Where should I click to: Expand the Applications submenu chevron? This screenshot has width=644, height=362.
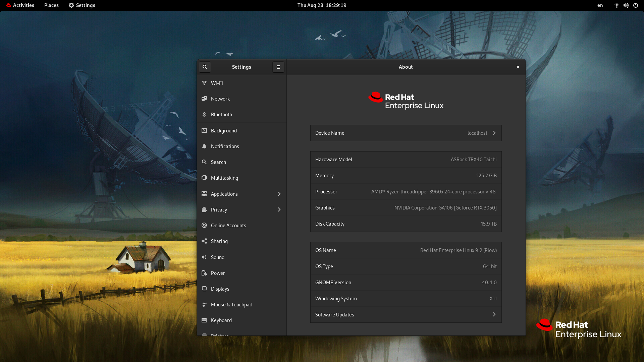279,194
